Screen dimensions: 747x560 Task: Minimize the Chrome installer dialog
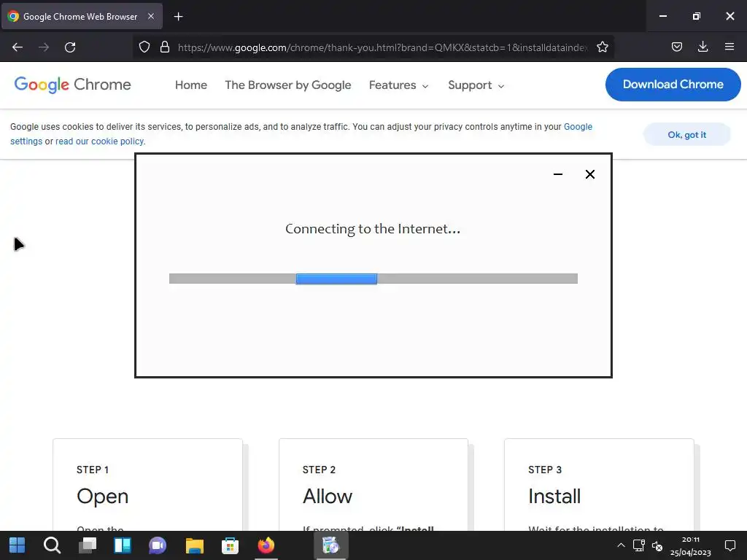click(558, 174)
